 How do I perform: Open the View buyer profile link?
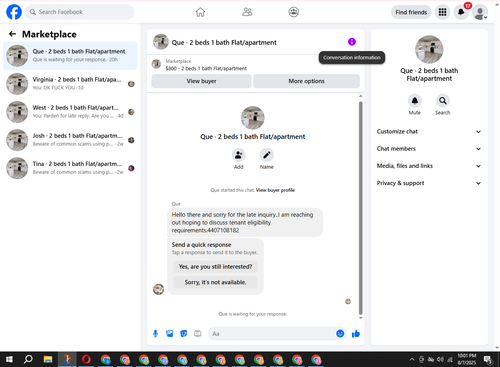point(275,190)
